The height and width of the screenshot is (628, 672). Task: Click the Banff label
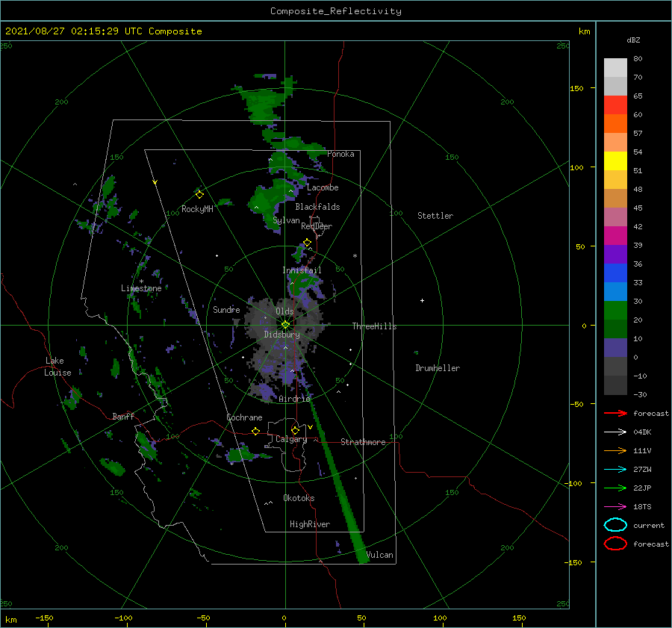[123, 416]
